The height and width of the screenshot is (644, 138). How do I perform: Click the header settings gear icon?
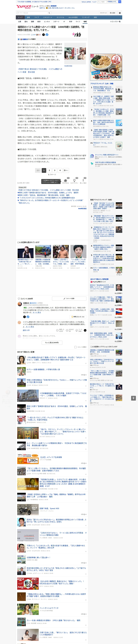tap(120, 13)
